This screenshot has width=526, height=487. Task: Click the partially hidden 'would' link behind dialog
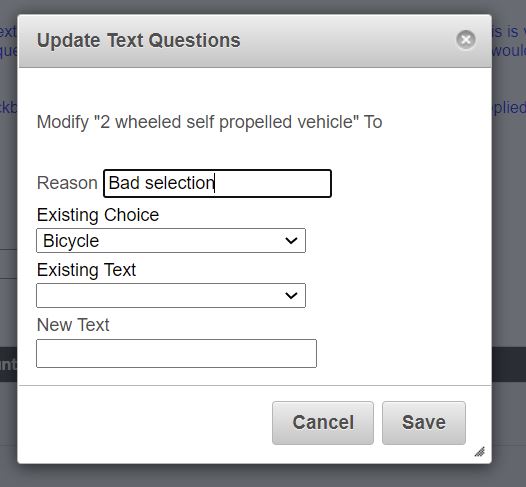509,51
